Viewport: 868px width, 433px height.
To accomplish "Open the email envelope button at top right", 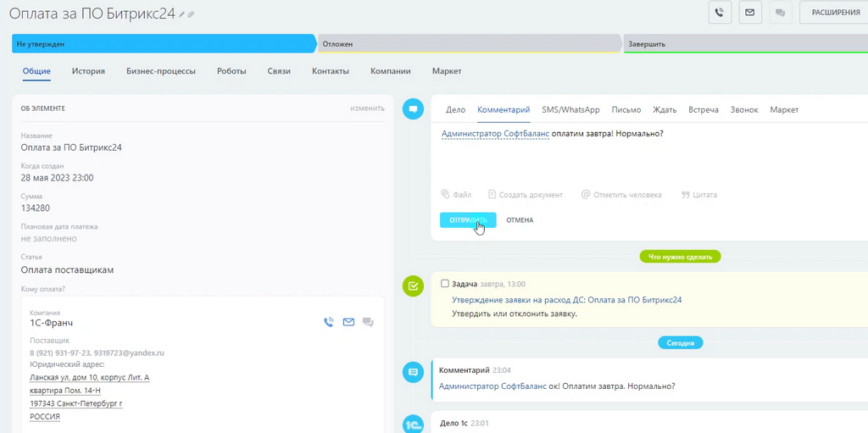I will (750, 12).
